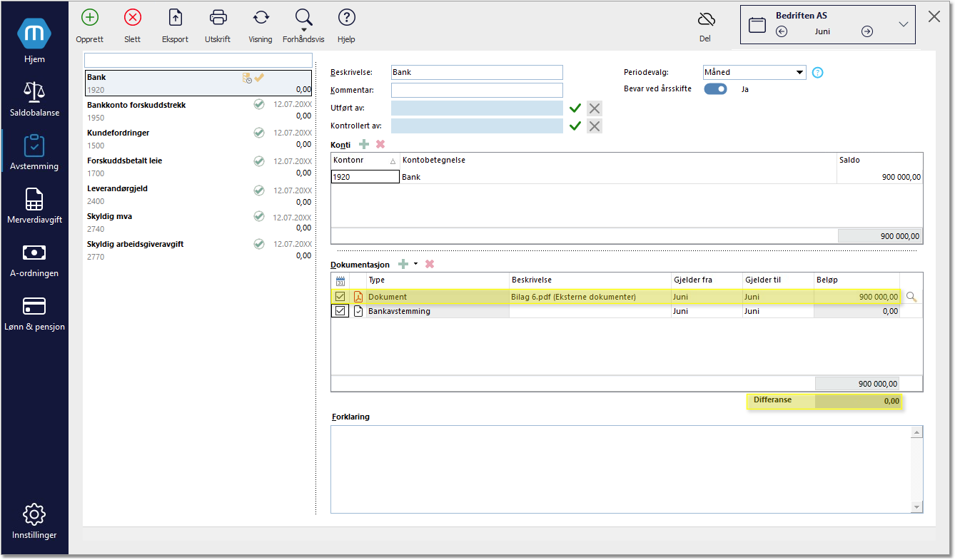Go to the previous period arrow
Image resolution: width=955 pixels, height=560 pixels.
tap(782, 31)
